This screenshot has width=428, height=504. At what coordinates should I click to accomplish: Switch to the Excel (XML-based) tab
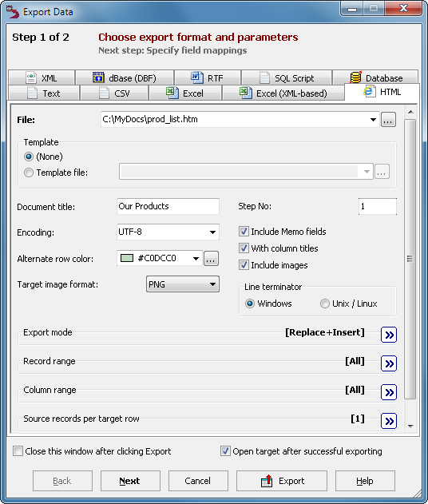click(x=283, y=93)
